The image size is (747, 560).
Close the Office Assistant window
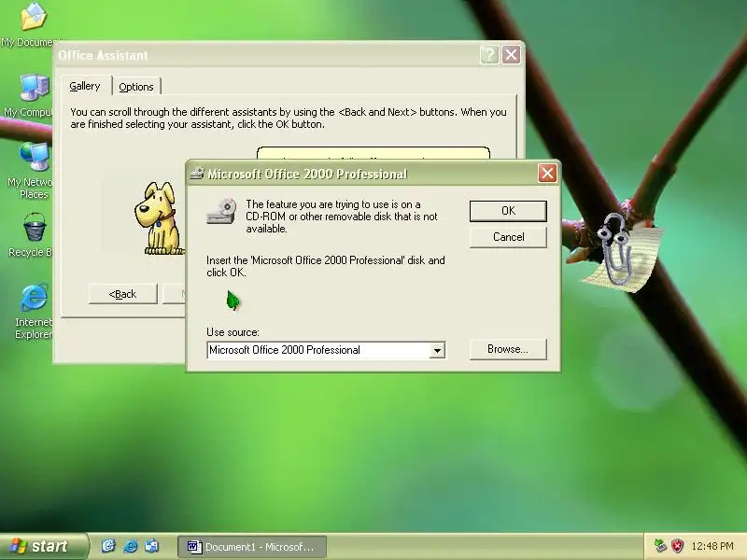click(511, 55)
